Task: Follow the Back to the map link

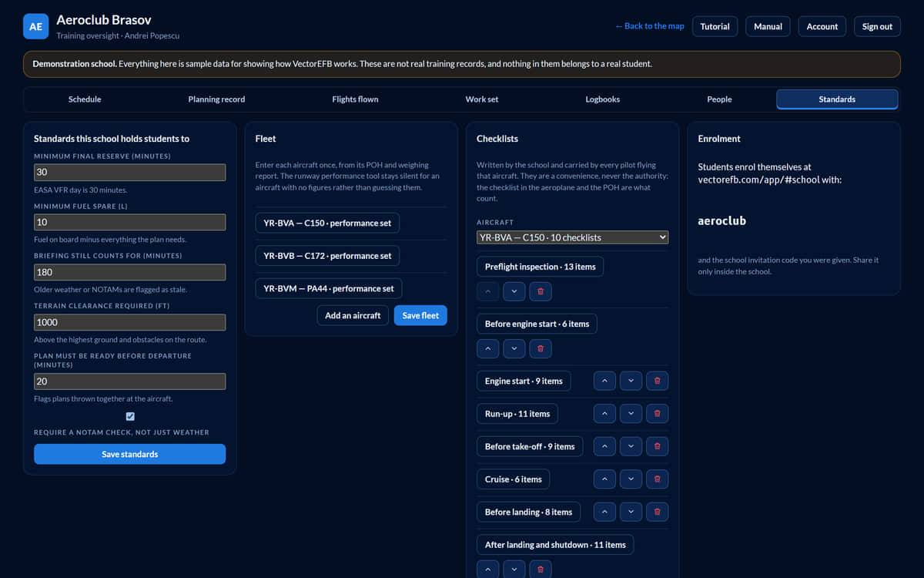Action: point(650,26)
